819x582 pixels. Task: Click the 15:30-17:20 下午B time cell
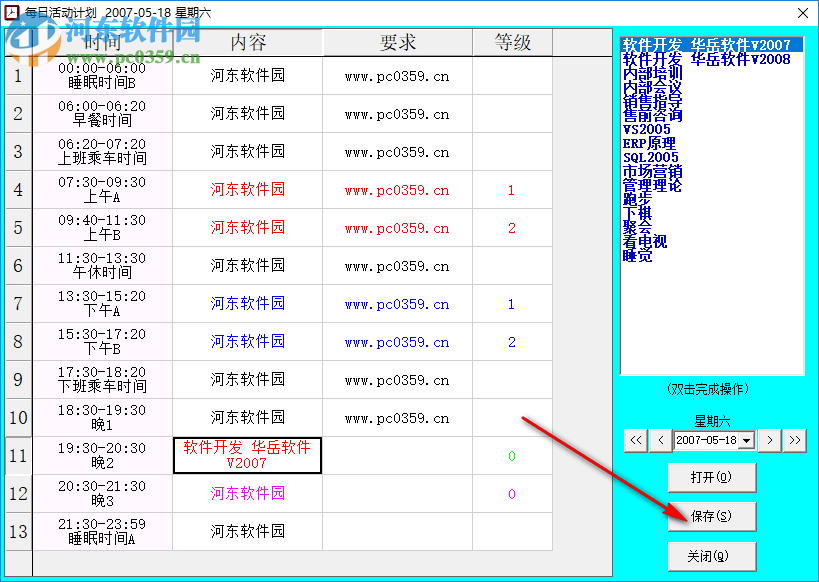(x=102, y=342)
